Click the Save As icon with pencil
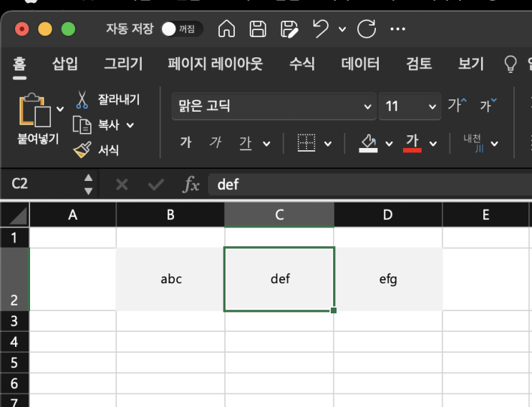 (x=289, y=29)
